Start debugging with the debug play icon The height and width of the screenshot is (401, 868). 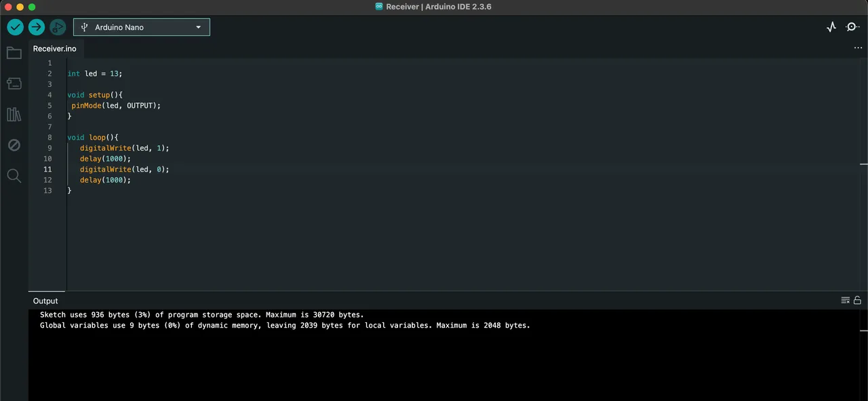58,27
